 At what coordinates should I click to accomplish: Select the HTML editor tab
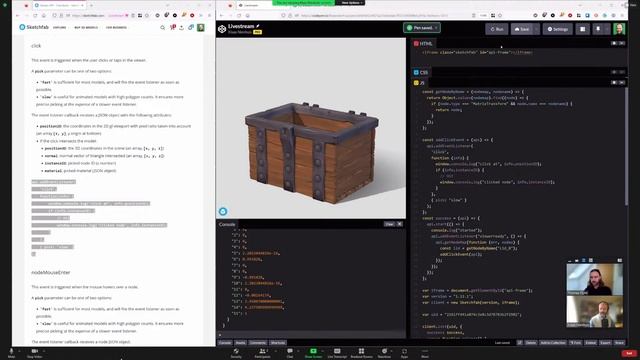point(423,43)
